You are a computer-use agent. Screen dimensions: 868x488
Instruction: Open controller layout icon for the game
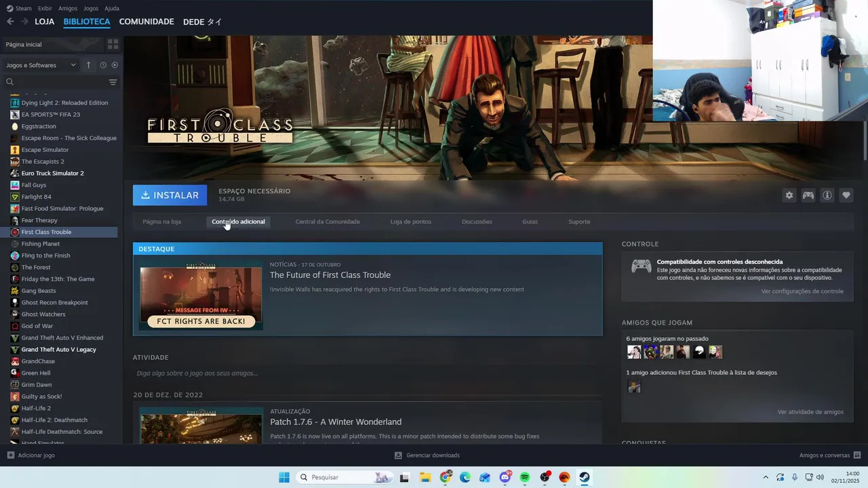point(808,195)
